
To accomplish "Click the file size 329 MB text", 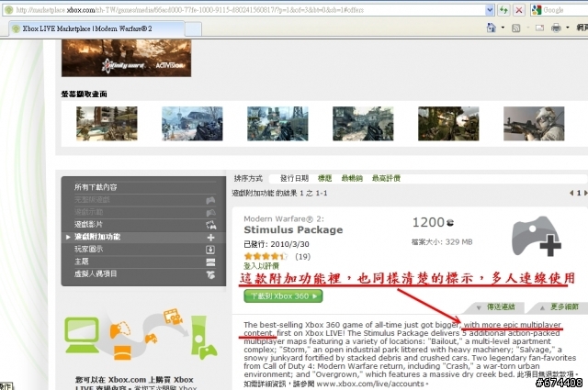I will [442, 242].
